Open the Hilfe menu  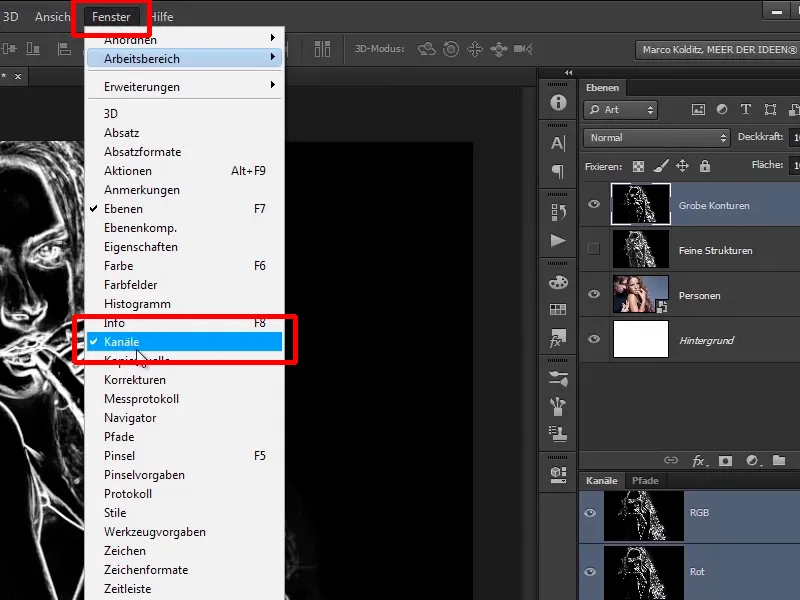click(162, 17)
